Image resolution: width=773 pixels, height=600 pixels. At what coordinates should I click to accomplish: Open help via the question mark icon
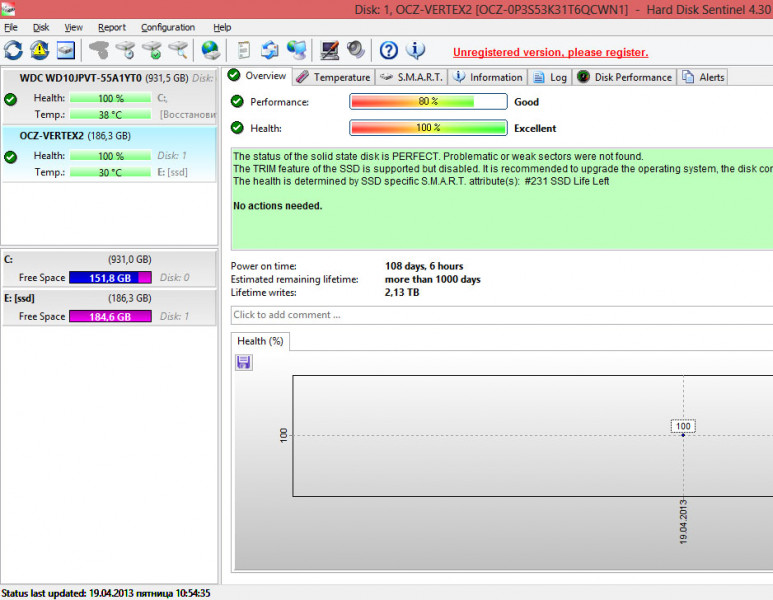(388, 50)
